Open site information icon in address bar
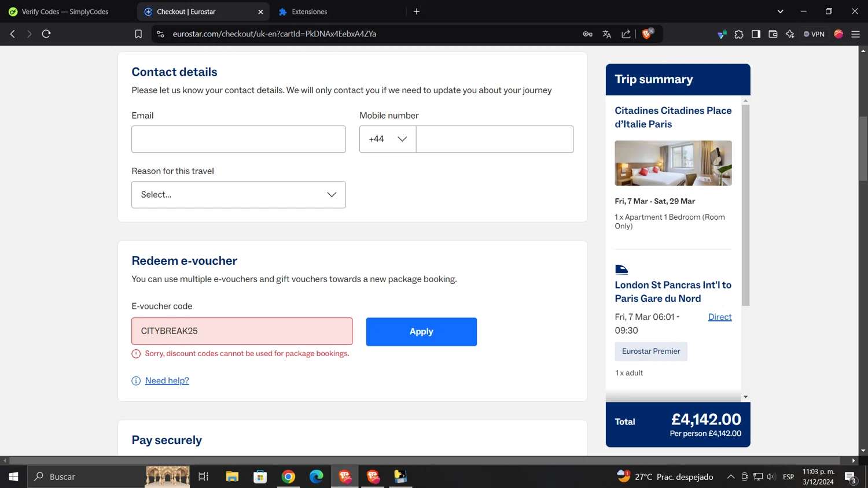Image resolution: width=868 pixels, height=488 pixels. click(x=160, y=34)
